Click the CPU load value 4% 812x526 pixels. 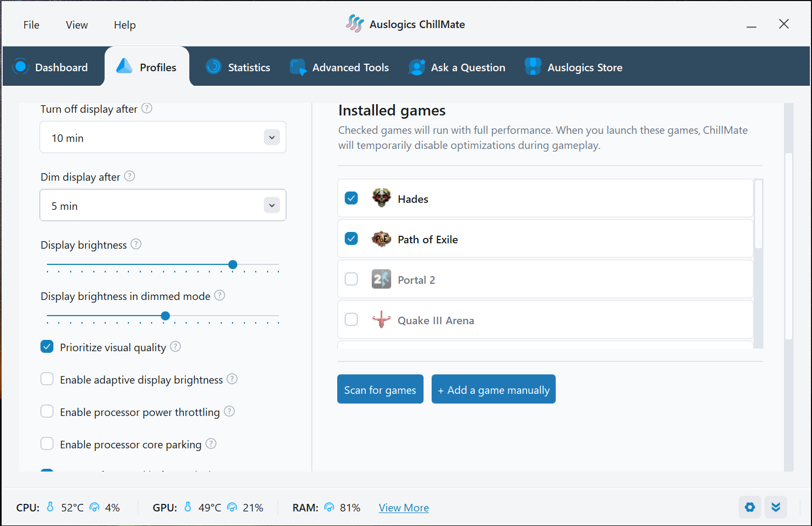coord(112,508)
